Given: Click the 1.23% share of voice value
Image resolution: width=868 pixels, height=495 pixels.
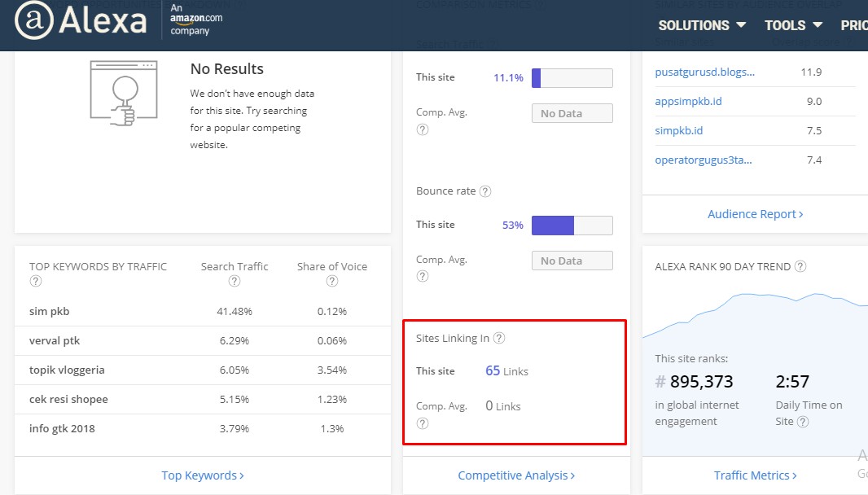Looking at the screenshot, I should 332,400.
